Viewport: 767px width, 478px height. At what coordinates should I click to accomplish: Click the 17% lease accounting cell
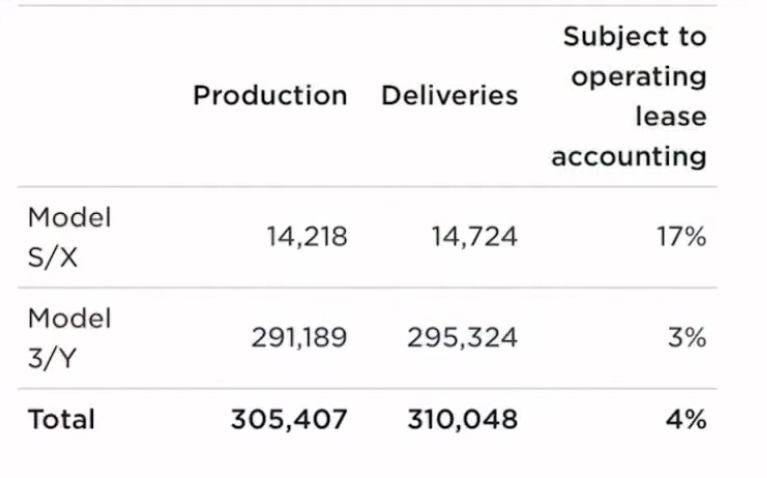point(681,237)
